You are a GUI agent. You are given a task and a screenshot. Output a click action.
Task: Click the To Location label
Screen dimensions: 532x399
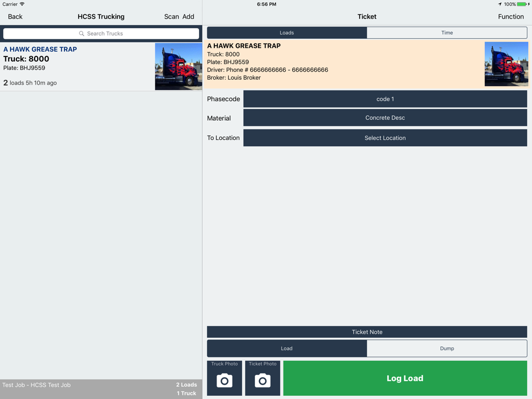point(223,138)
